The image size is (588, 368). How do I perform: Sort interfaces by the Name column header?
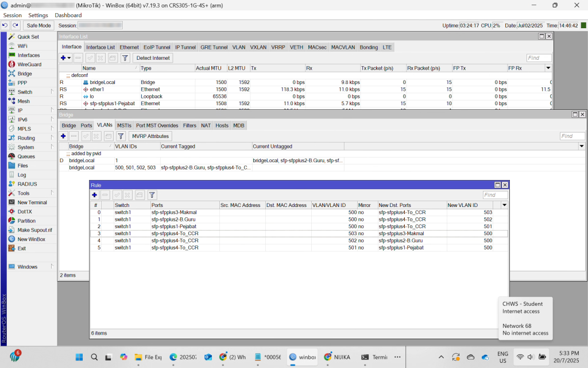[x=110, y=68]
